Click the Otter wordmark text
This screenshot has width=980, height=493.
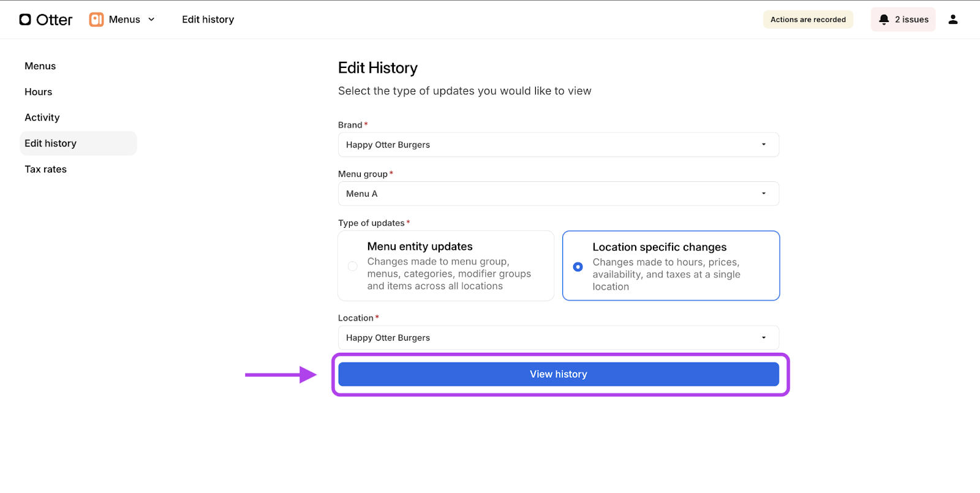click(x=55, y=20)
